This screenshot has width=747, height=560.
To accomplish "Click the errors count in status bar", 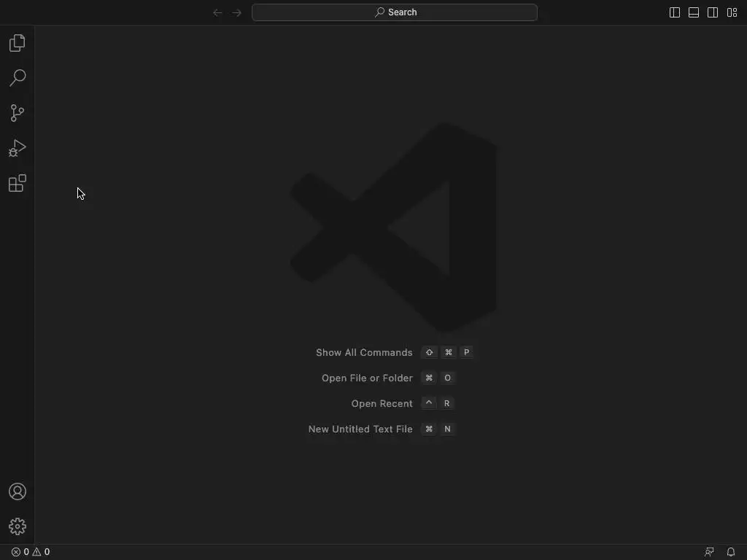I will 20,552.
